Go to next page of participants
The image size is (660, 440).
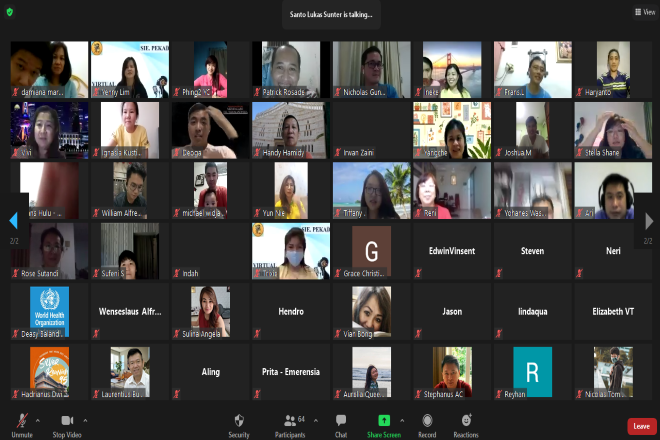[x=648, y=221]
